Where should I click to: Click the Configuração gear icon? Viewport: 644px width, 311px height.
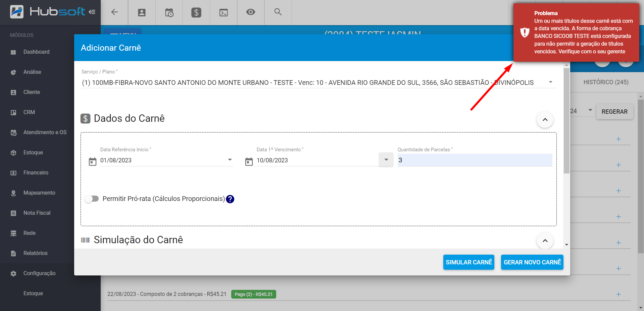(x=13, y=273)
